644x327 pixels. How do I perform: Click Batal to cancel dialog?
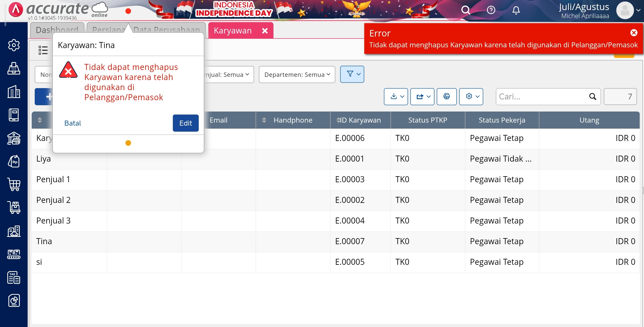click(x=72, y=123)
